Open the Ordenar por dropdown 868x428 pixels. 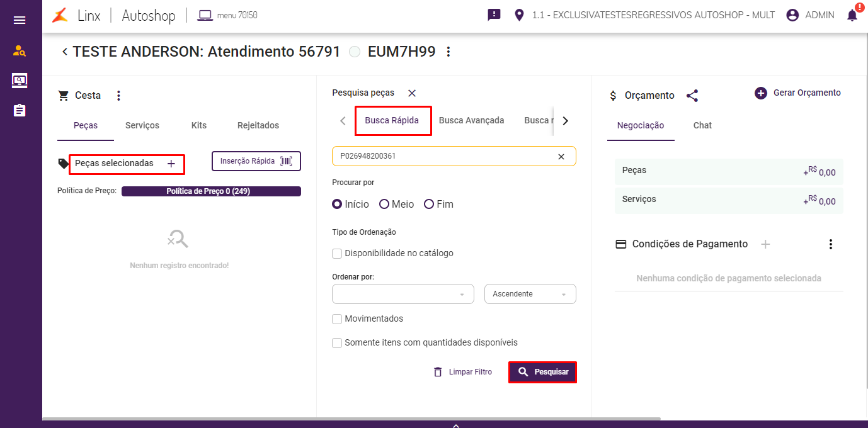tap(403, 294)
